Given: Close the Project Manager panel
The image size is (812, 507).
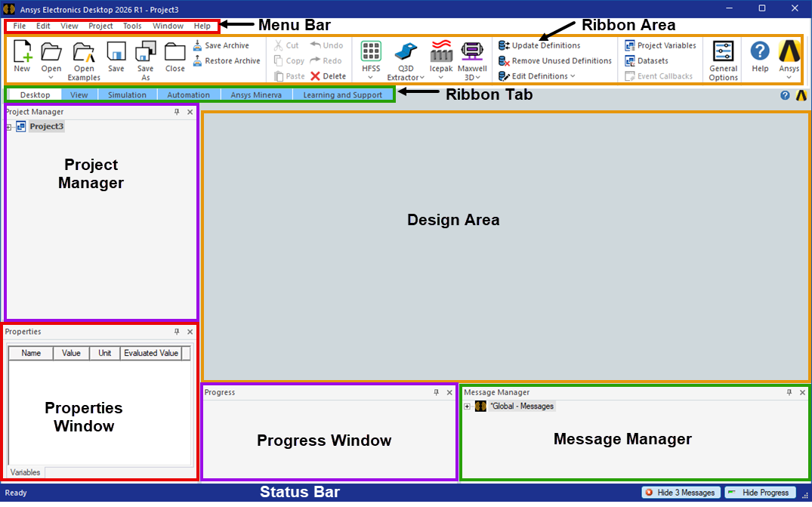Looking at the screenshot, I should pyautogui.click(x=190, y=112).
